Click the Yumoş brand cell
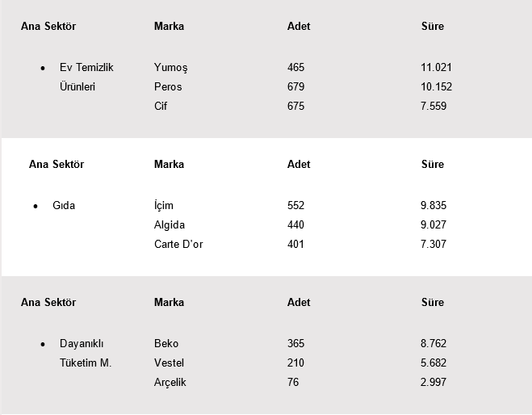 coord(170,68)
